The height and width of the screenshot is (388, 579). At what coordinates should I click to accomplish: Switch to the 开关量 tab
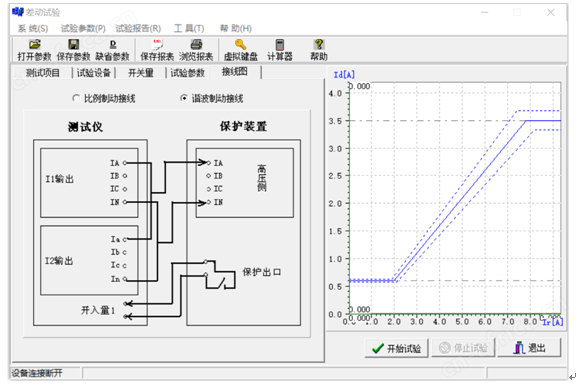click(x=141, y=73)
